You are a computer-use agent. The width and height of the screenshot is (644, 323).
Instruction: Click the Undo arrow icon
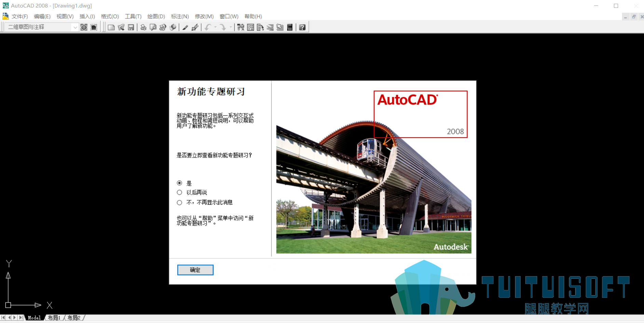click(208, 27)
